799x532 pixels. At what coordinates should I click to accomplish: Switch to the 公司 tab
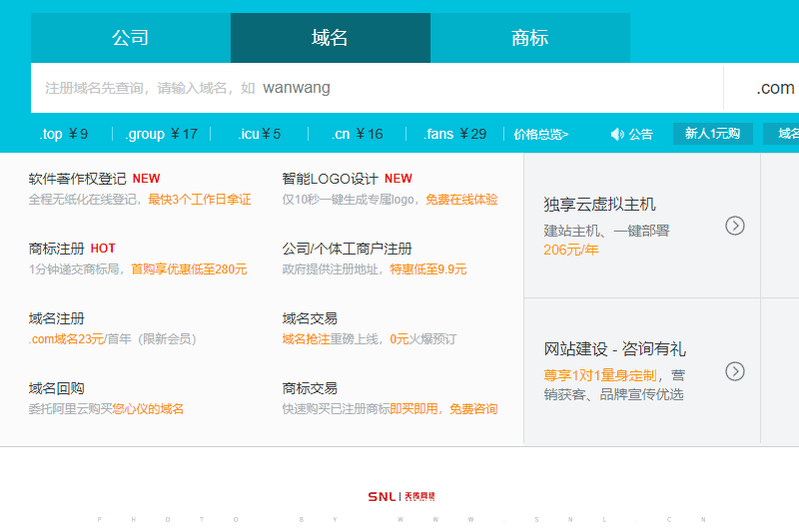pyautogui.click(x=130, y=38)
